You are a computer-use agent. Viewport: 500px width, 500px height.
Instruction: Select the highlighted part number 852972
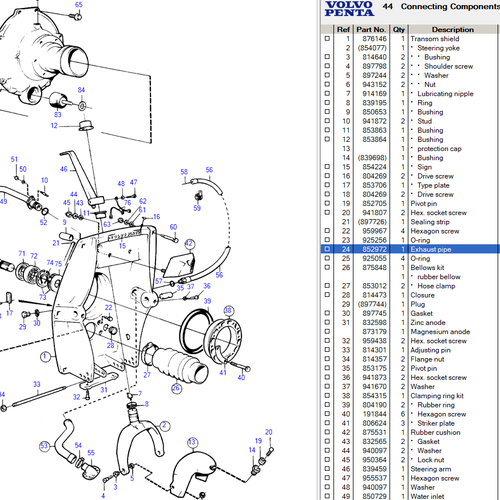[x=374, y=249]
